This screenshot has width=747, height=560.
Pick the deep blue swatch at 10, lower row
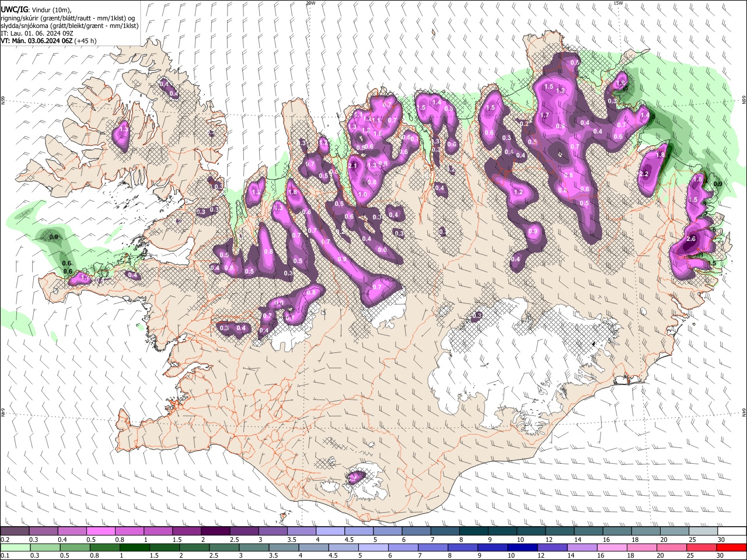(521, 547)
